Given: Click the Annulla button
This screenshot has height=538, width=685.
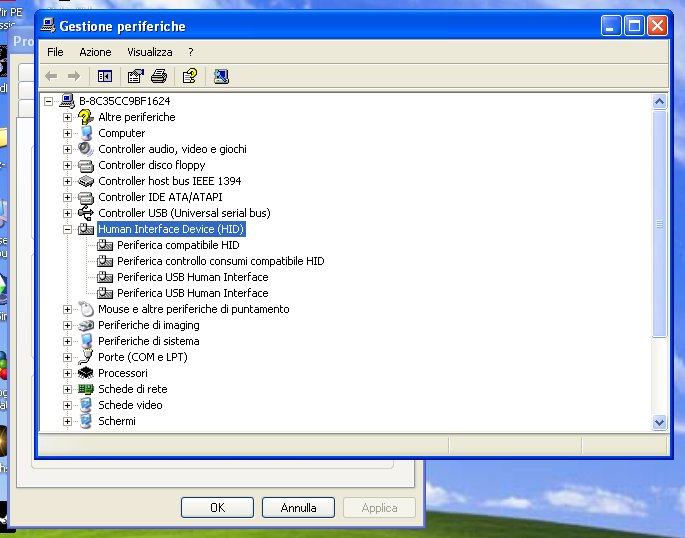Looking at the screenshot, I should (x=298, y=508).
